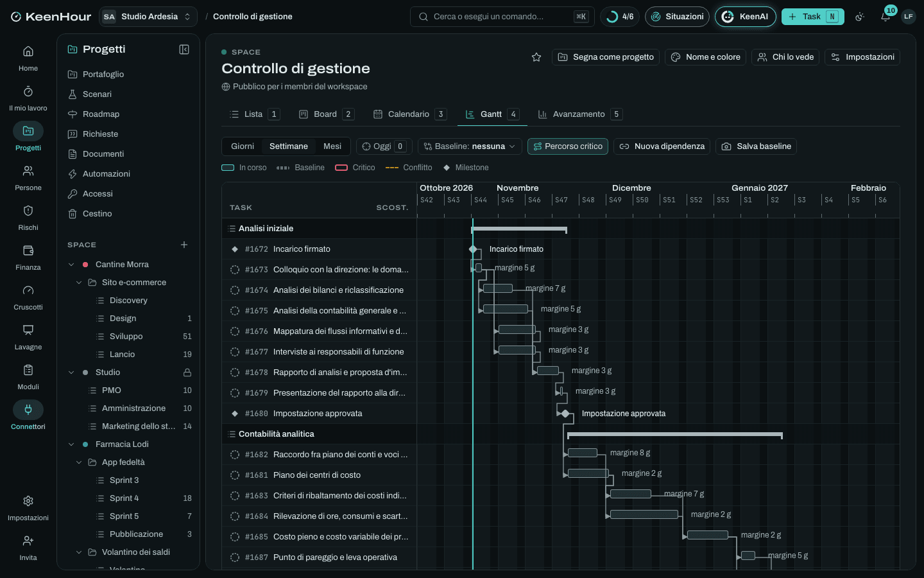This screenshot has width=924, height=578.
Task: Switch to Avanzamento tab
Action: pos(579,114)
